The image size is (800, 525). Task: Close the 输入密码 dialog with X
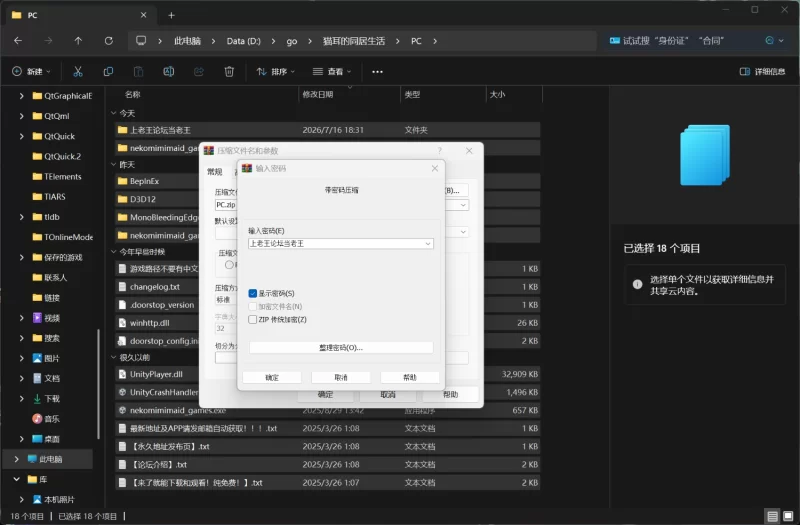pyautogui.click(x=435, y=168)
